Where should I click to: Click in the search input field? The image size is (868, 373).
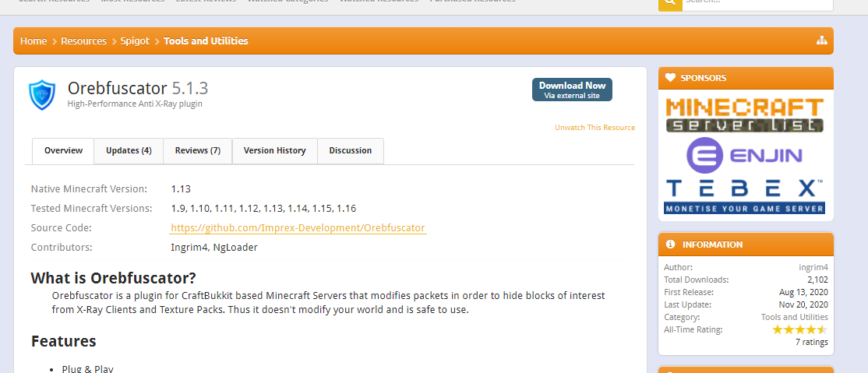click(757, 4)
